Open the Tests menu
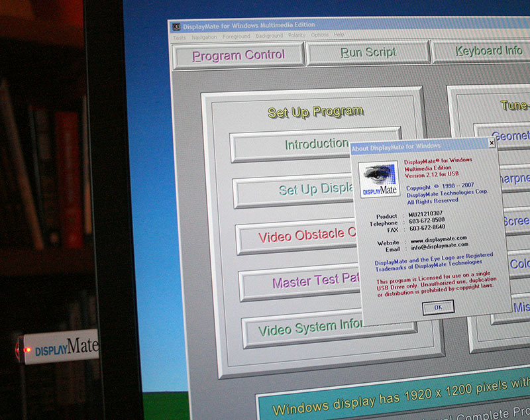This screenshot has width=530, height=420. tap(180, 38)
